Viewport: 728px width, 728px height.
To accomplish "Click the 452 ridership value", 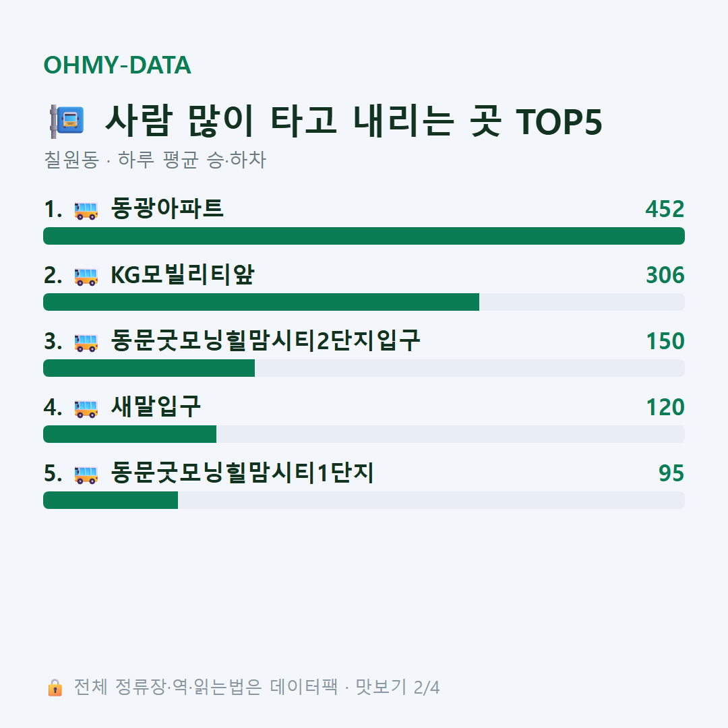I will click(x=665, y=209).
